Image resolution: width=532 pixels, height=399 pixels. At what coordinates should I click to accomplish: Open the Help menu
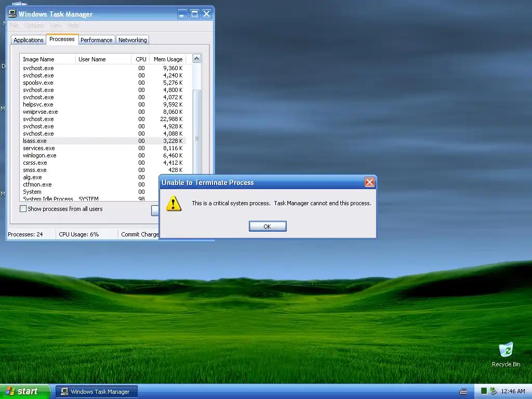click(x=73, y=25)
